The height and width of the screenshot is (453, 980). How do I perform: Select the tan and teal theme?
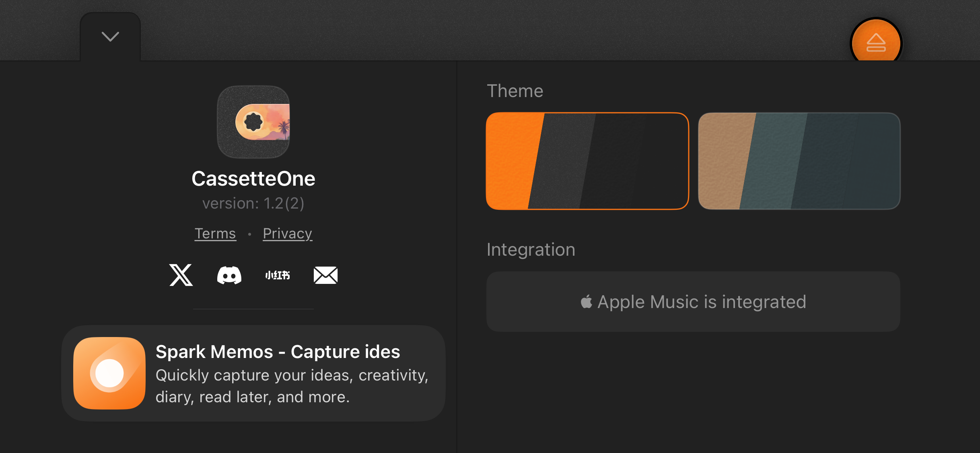coord(799,161)
